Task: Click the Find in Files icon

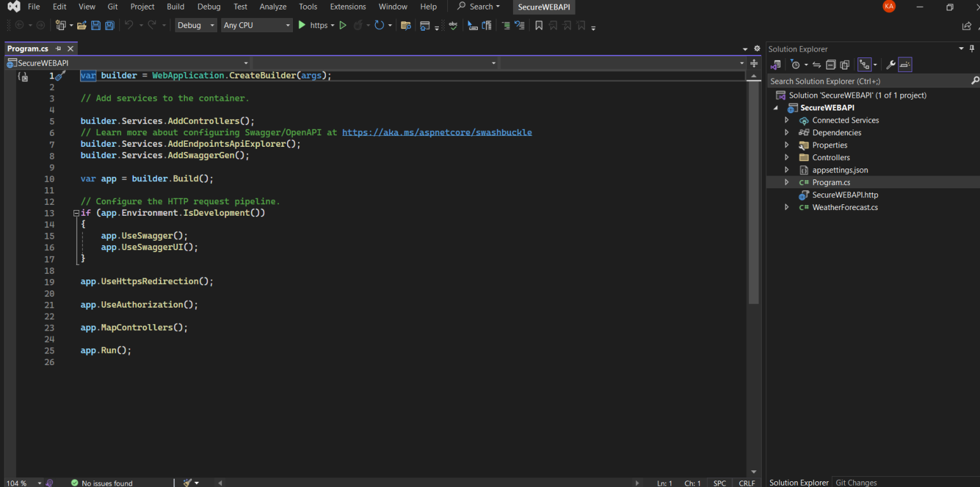Action: (406, 26)
